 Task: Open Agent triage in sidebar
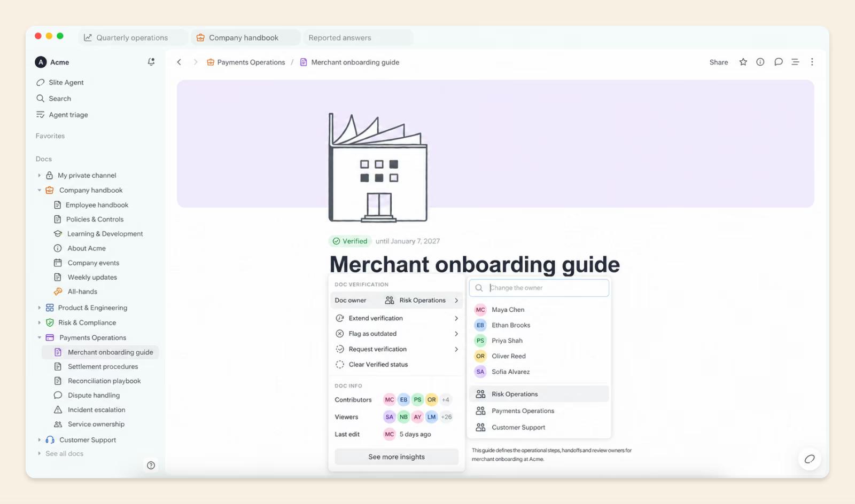click(62, 114)
